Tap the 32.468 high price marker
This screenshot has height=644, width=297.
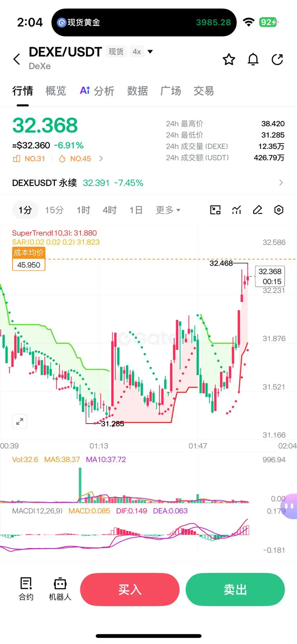click(221, 263)
